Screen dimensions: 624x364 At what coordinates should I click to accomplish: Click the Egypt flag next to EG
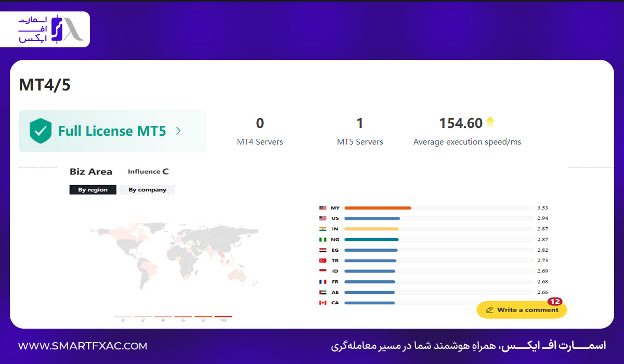[x=323, y=250]
